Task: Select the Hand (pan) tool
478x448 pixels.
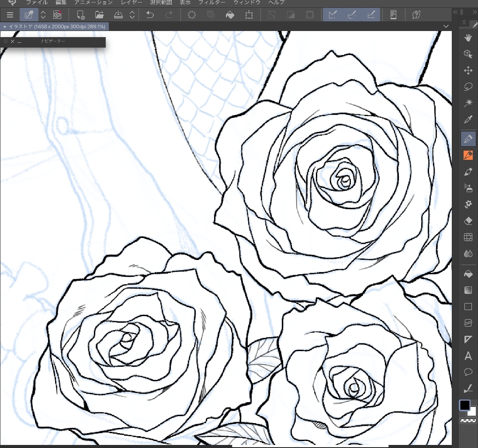Action: pyautogui.click(x=468, y=38)
